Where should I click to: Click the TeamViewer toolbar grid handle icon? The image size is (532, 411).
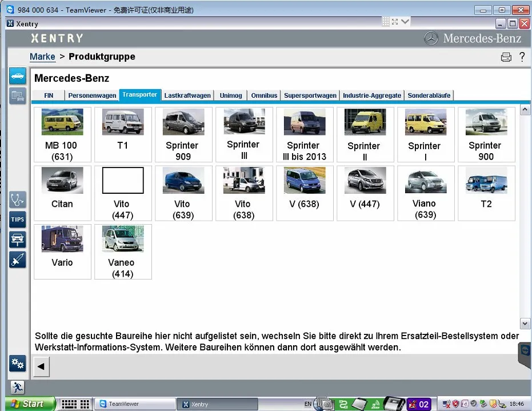tap(385, 22)
